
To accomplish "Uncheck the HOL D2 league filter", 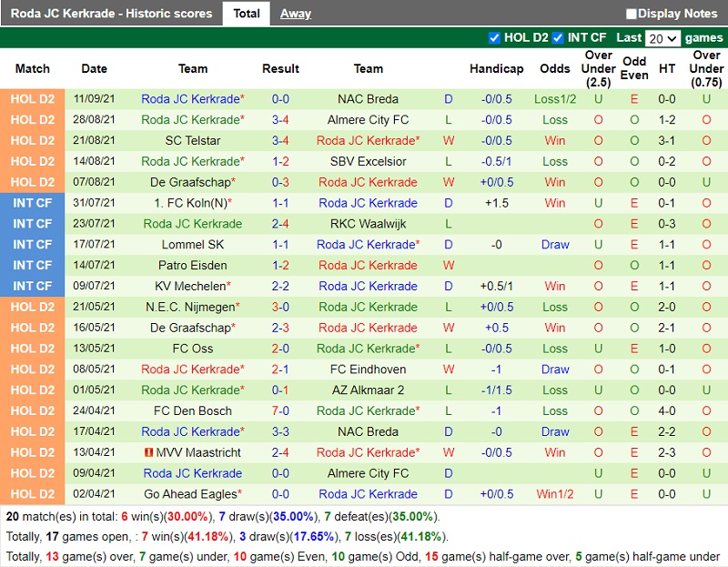I will pos(494,38).
